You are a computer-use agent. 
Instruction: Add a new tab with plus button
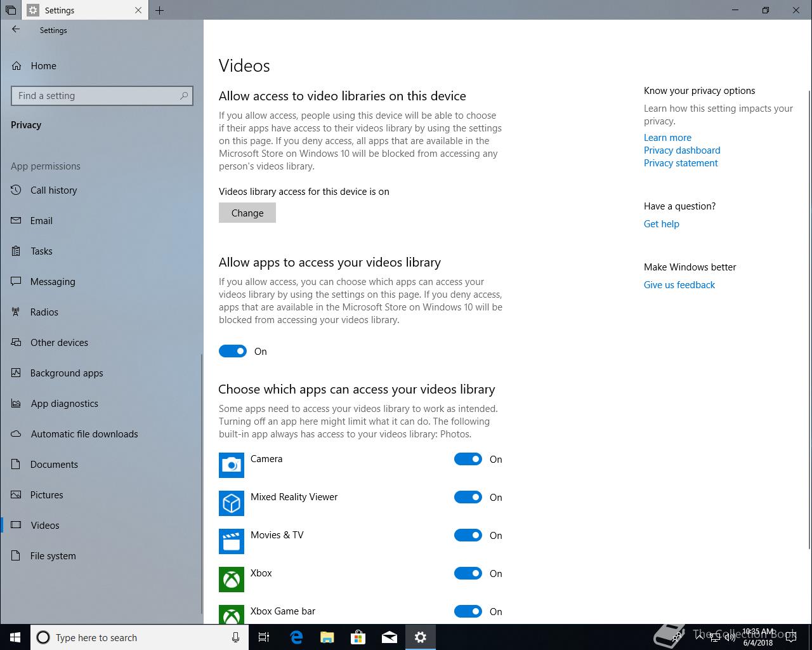pos(160,10)
